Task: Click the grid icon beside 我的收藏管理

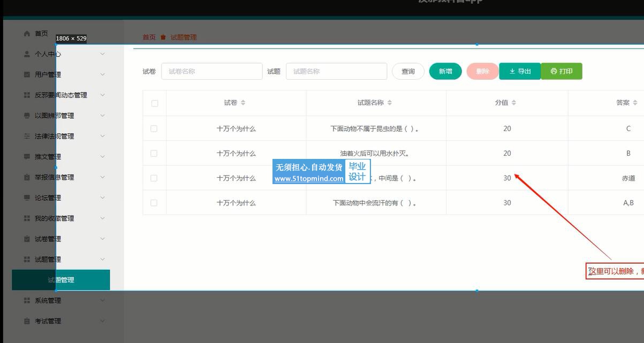Action: coord(27,218)
